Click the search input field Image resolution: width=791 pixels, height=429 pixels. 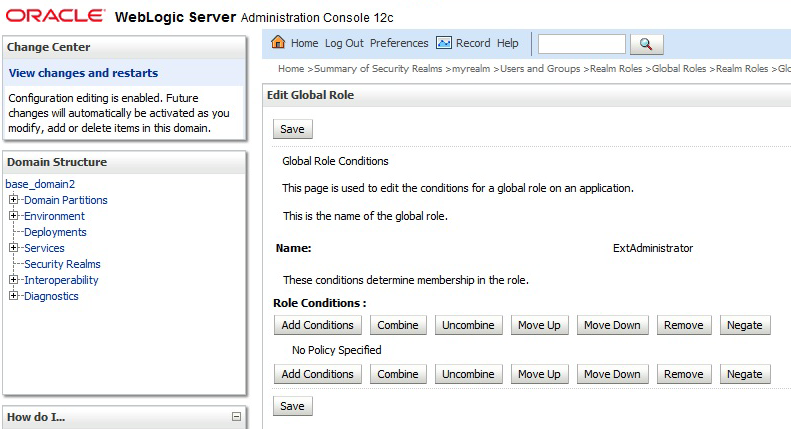coord(581,44)
